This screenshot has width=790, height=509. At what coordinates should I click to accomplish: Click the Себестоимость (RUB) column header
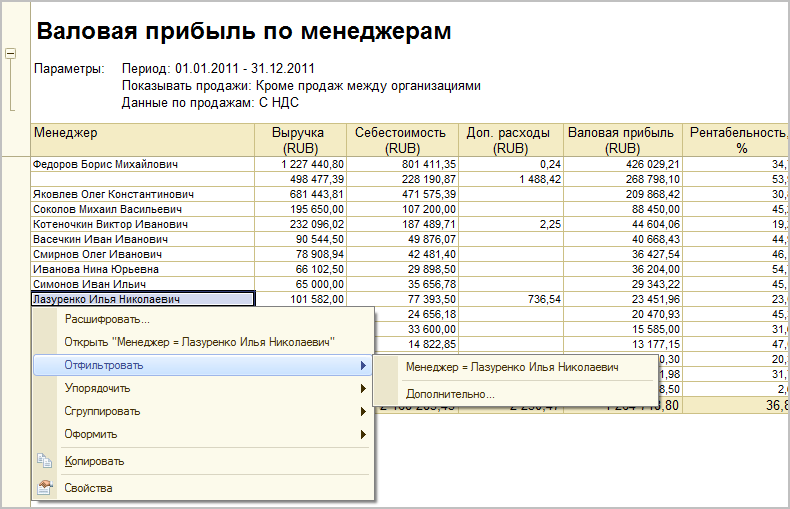pyautogui.click(x=402, y=140)
